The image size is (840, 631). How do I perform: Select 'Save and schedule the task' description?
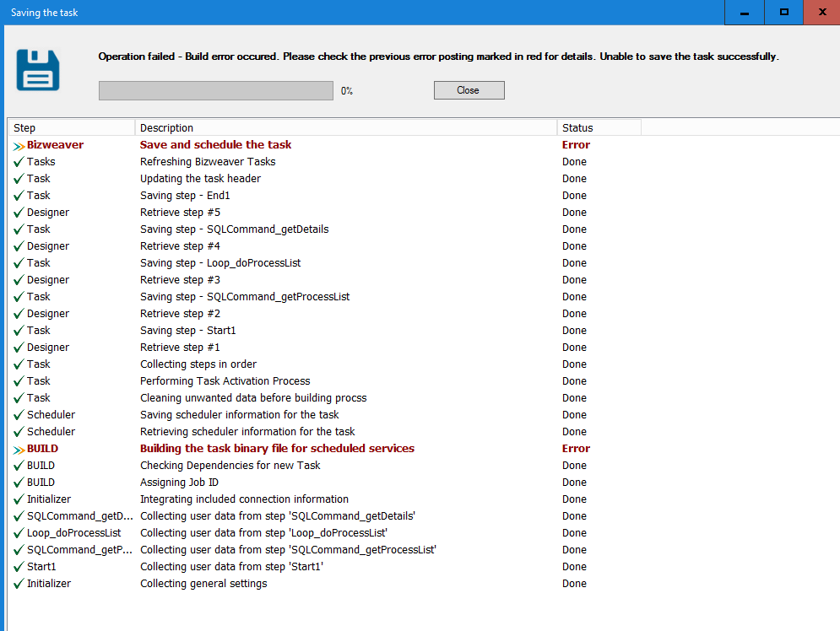point(215,144)
